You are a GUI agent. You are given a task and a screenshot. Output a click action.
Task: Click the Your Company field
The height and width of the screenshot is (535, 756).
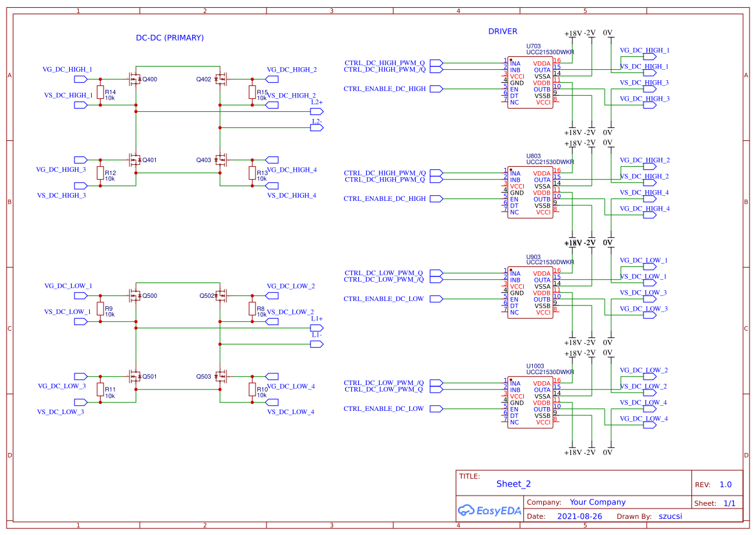click(598, 502)
